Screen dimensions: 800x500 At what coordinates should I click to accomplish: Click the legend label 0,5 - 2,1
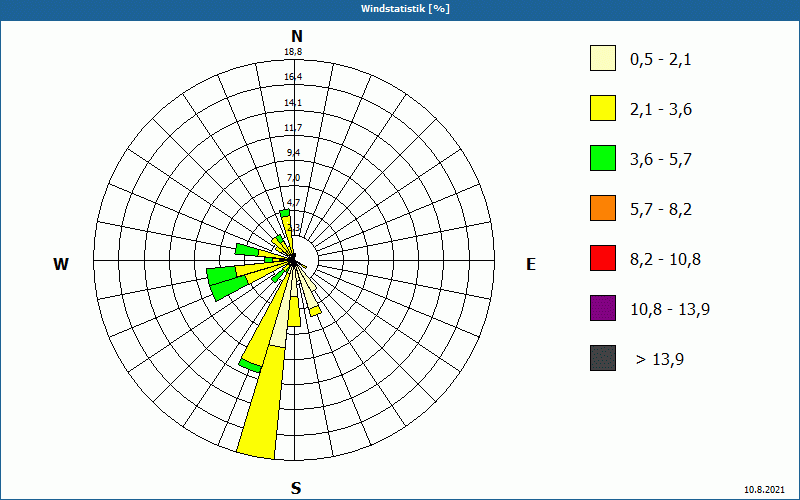pyautogui.click(x=661, y=60)
